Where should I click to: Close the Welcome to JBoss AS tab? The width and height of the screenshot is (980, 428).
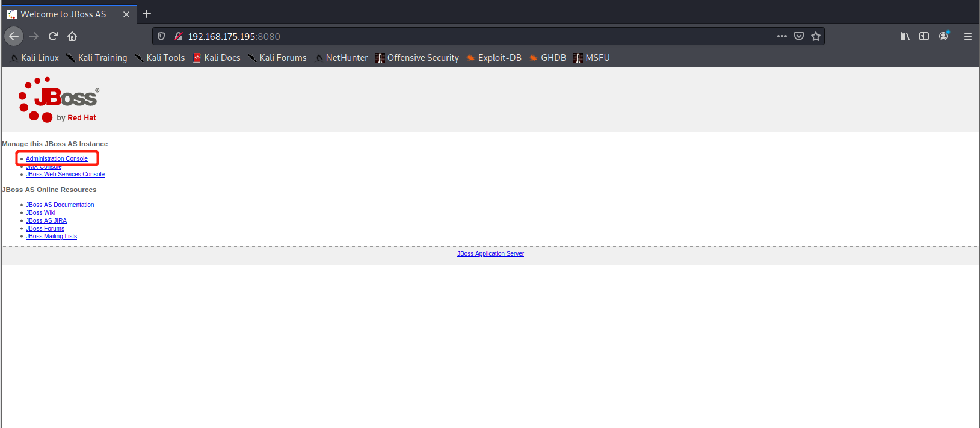point(126,14)
